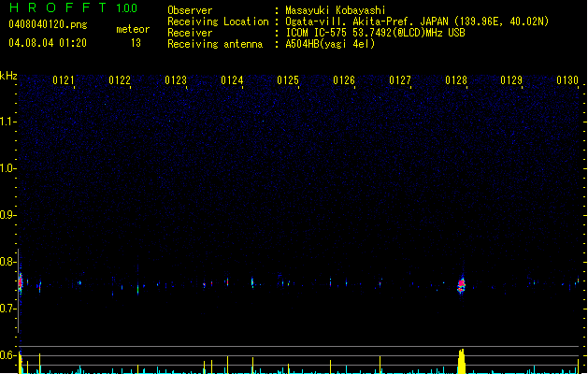
Task: Click the time marker 0121
Action: pyautogui.click(x=64, y=80)
